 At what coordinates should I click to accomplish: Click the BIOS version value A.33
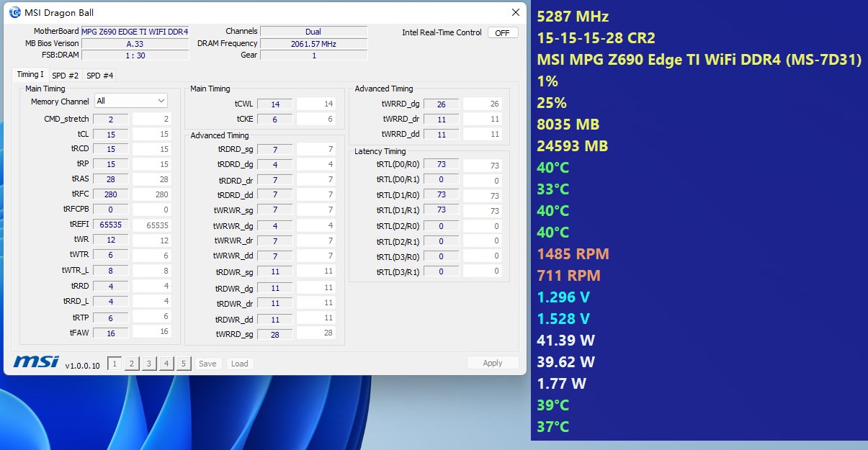[x=135, y=43]
